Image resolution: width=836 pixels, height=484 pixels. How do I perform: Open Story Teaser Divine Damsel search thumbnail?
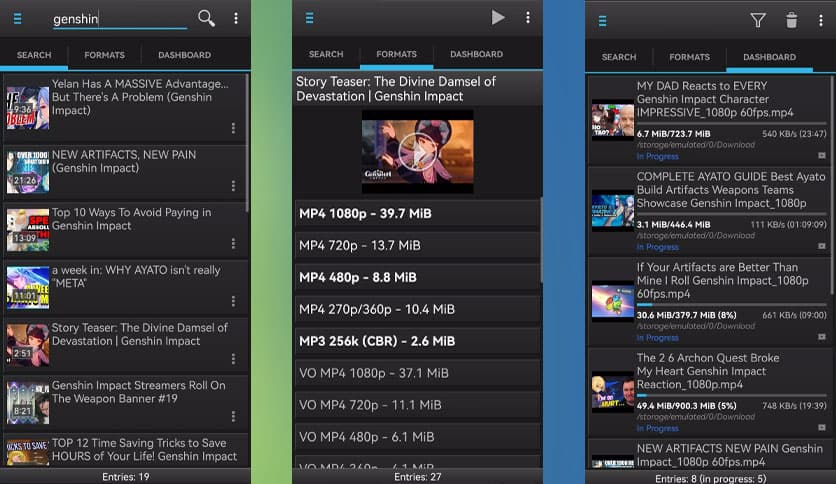click(x=28, y=345)
